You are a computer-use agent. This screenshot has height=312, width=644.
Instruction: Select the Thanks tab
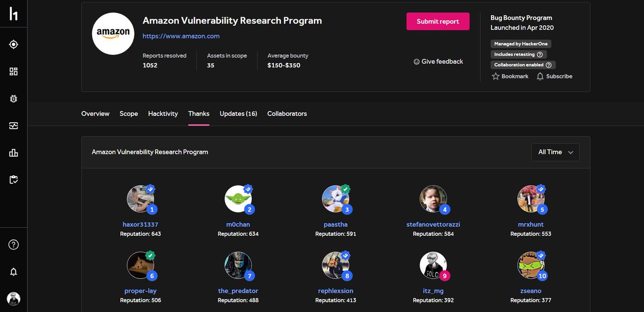(199, 114)
